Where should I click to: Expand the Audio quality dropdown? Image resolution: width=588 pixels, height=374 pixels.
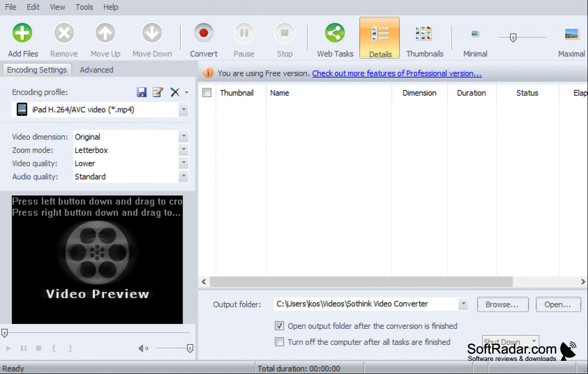tap(183, 177)
